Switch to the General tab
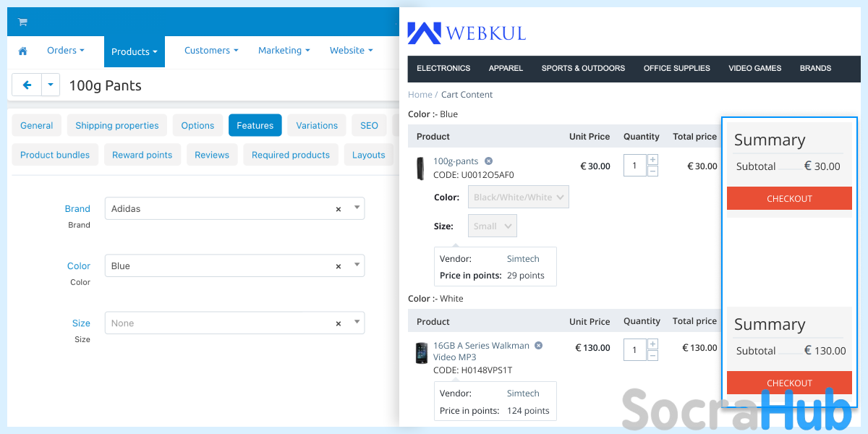Image resolution: width=868 pixels, height=434 pixels. click(x=37, y=125)
